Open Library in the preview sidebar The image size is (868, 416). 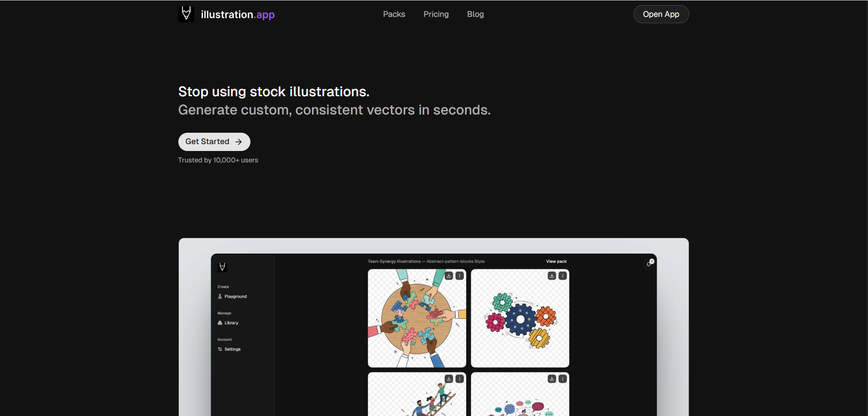point(228,323)
